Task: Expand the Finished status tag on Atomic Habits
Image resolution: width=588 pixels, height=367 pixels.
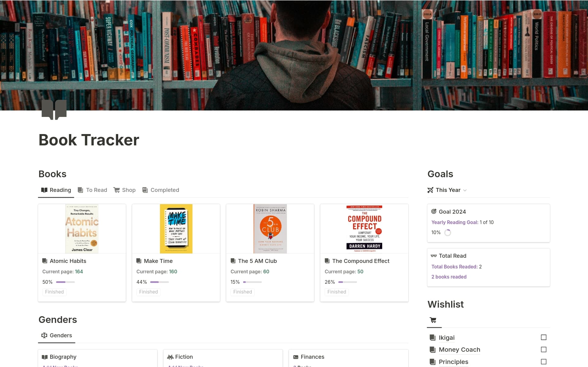Action: pos(54,292)
